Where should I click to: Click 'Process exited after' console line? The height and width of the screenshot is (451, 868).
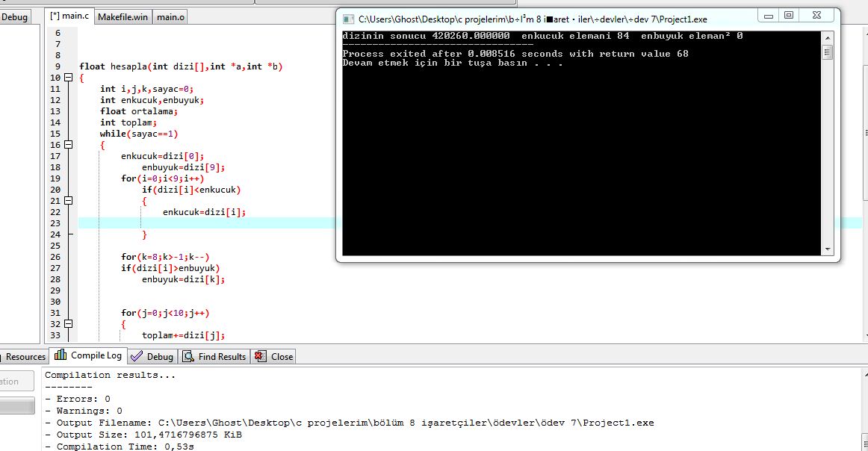coord(515,54)
